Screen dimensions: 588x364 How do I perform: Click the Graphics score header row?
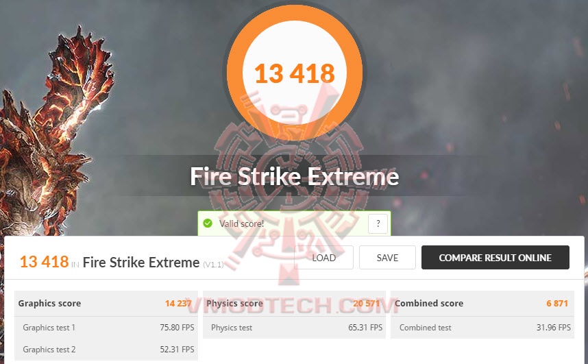pyautogui.click(x=106, y=303)
